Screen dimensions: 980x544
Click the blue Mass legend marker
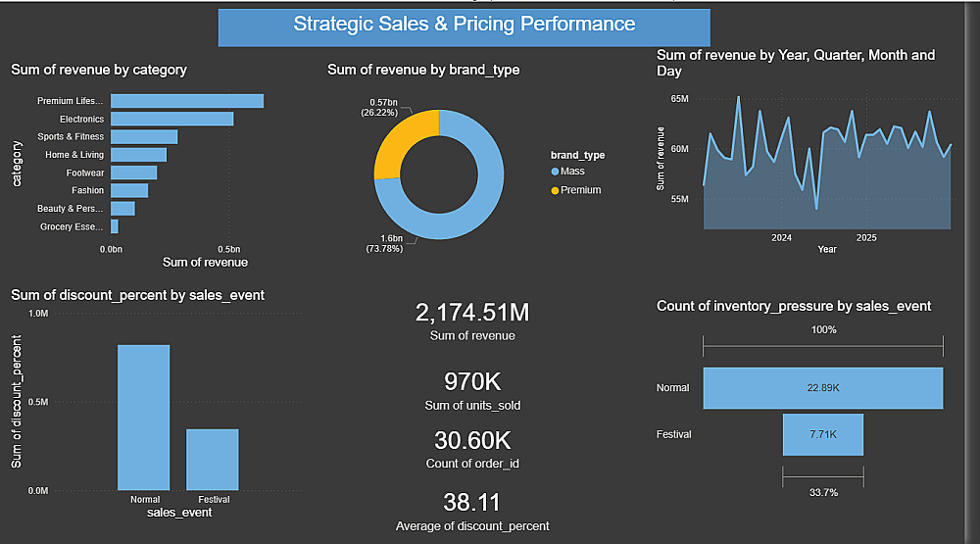(x=555, y=172)
